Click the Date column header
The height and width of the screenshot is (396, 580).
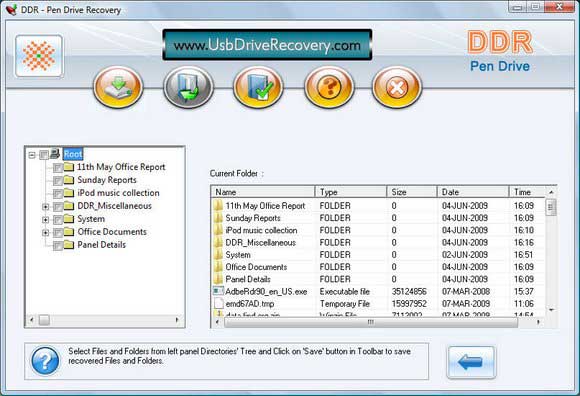pyautogui.click(x=473, y=192)
